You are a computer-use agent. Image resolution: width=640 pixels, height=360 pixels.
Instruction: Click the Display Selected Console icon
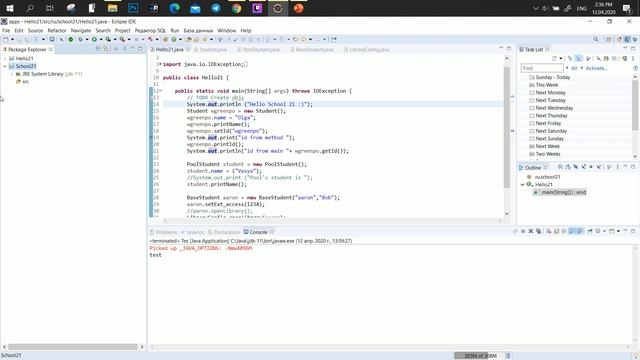(x=598, y=231)
